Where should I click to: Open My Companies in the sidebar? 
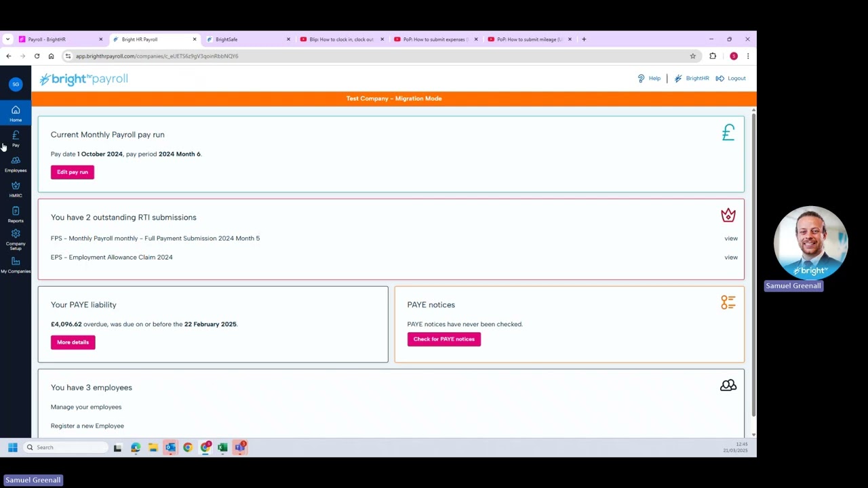point(16,265)
